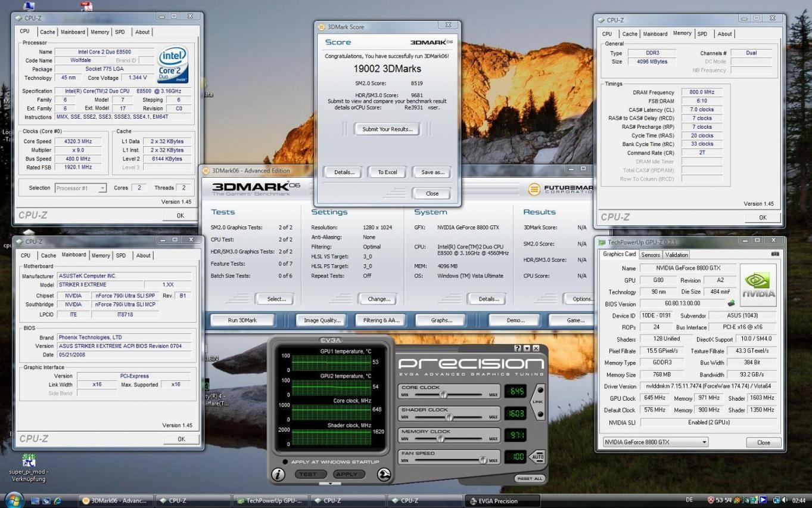Viewport: 812px width, 508px height.
Task: Open super_pi_mod desktop shortcut
Action: click(x=28, y=468)
